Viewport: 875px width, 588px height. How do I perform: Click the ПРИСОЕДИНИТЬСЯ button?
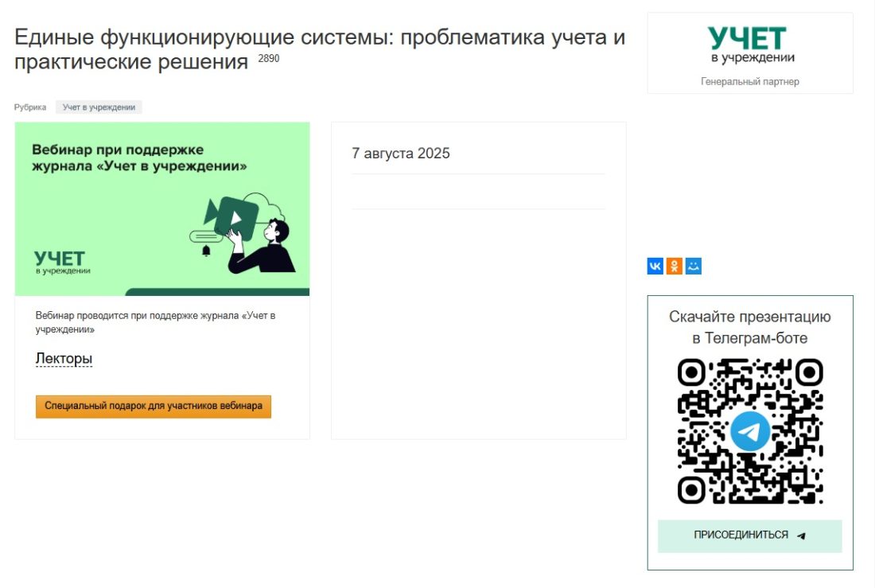[749, 535]
